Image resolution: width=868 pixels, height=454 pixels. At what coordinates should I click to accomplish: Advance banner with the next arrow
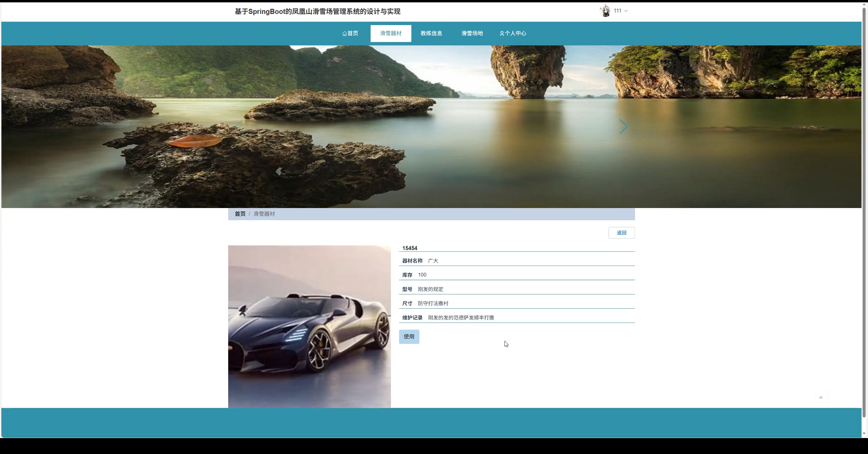pyautogui.click(x=623, y=127)
